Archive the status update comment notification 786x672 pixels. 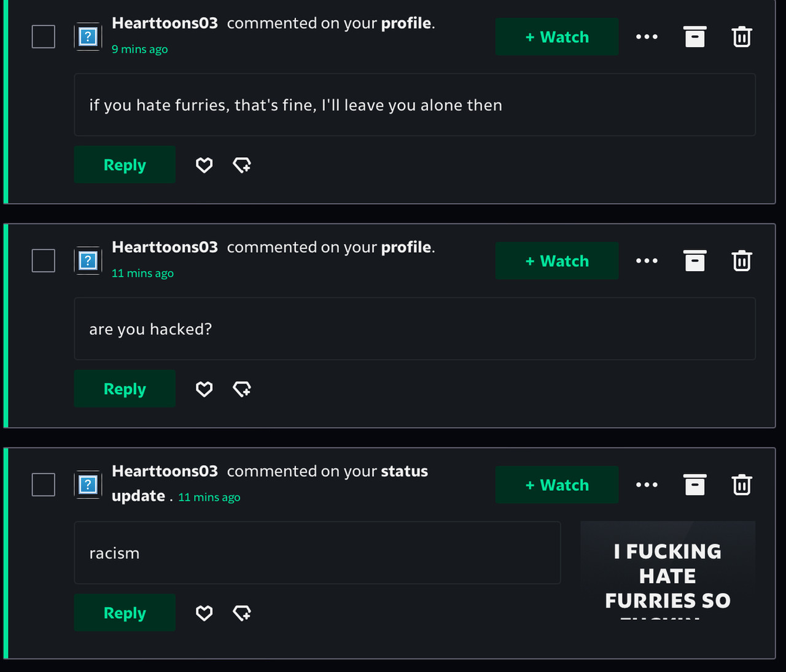coord(695,485)
